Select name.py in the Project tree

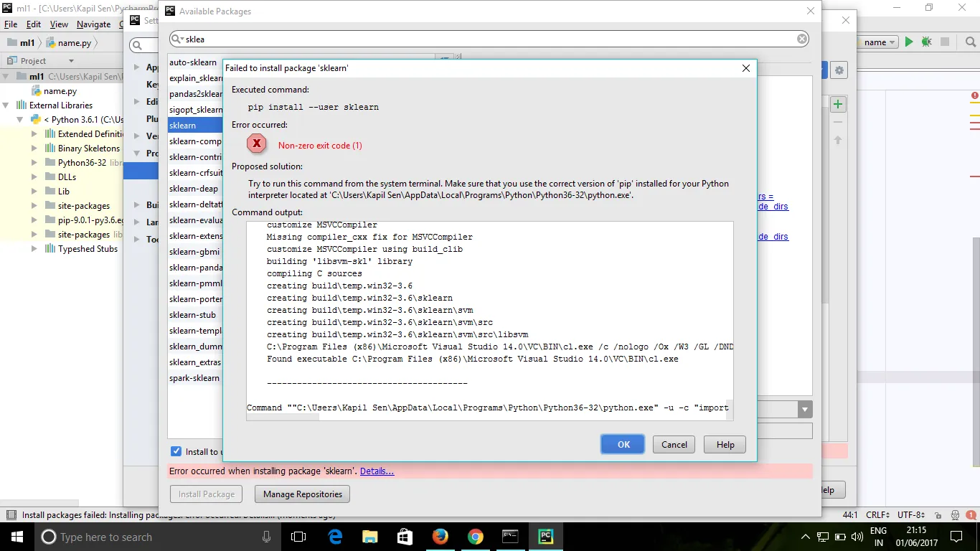(60, 91)
